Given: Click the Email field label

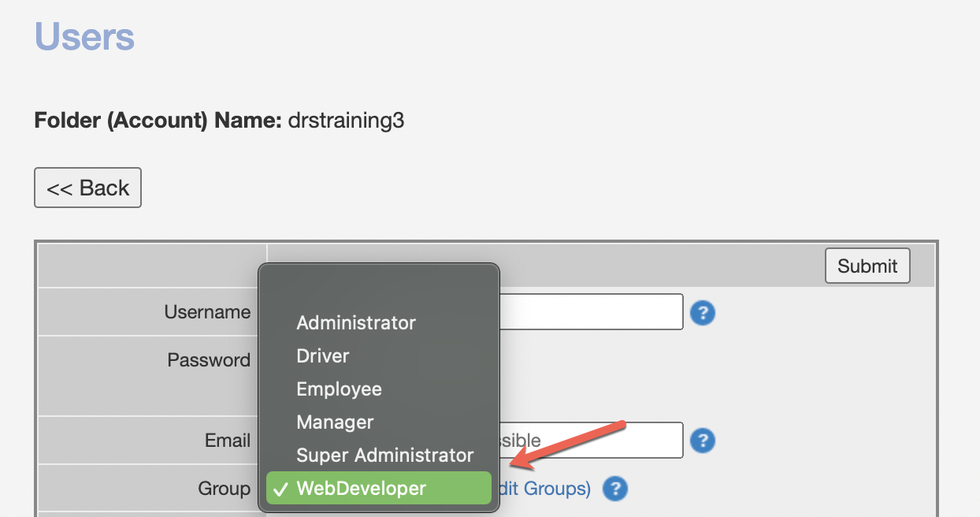Looking at the screenshot, I should (228, 440).
